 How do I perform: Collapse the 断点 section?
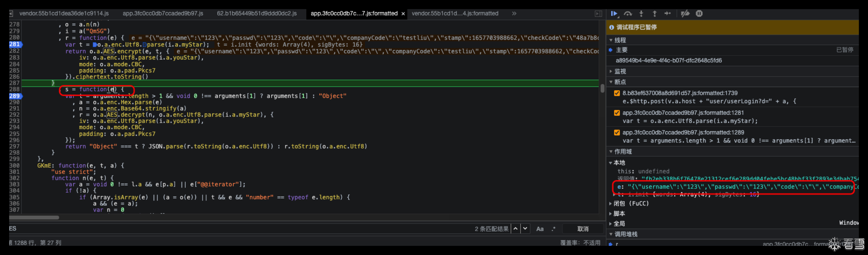tap(611, 82)
